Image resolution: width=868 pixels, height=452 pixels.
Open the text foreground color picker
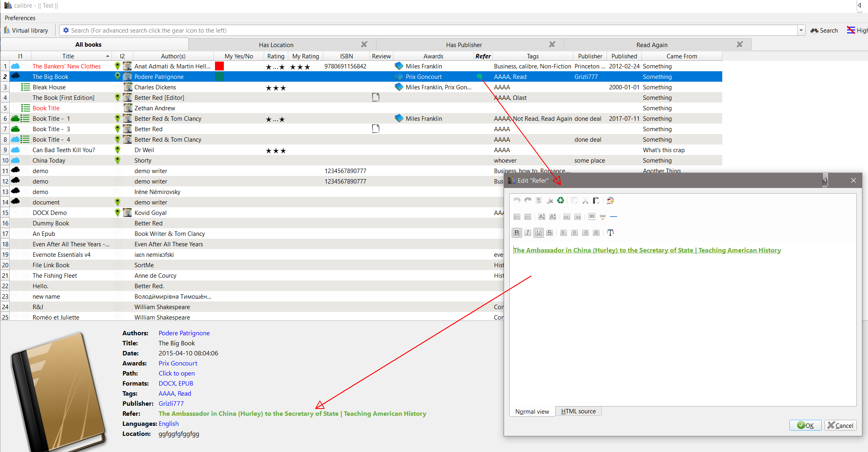pyautogui.click(x=610, y=233)
